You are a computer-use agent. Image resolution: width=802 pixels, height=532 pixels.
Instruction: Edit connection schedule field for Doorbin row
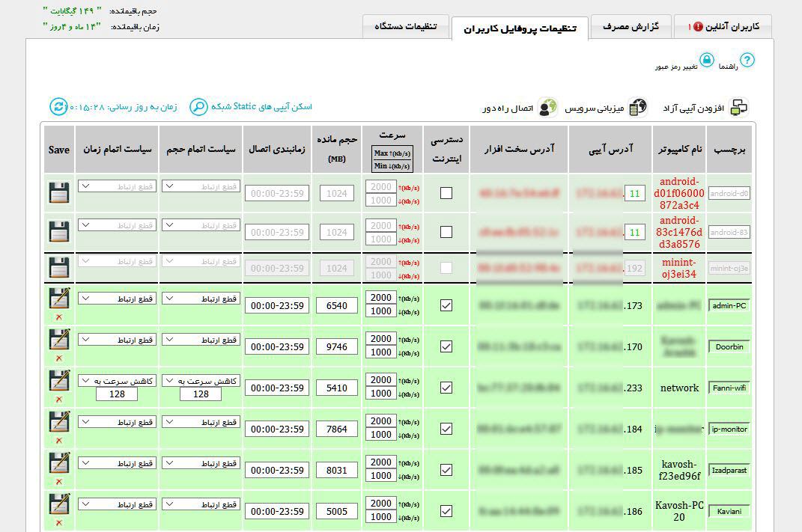277,346
